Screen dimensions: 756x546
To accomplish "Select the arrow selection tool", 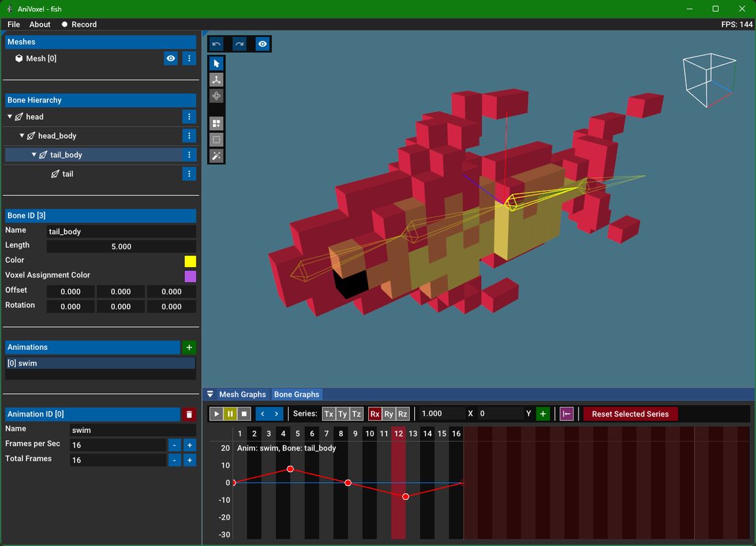I will (x=216, y=63).
